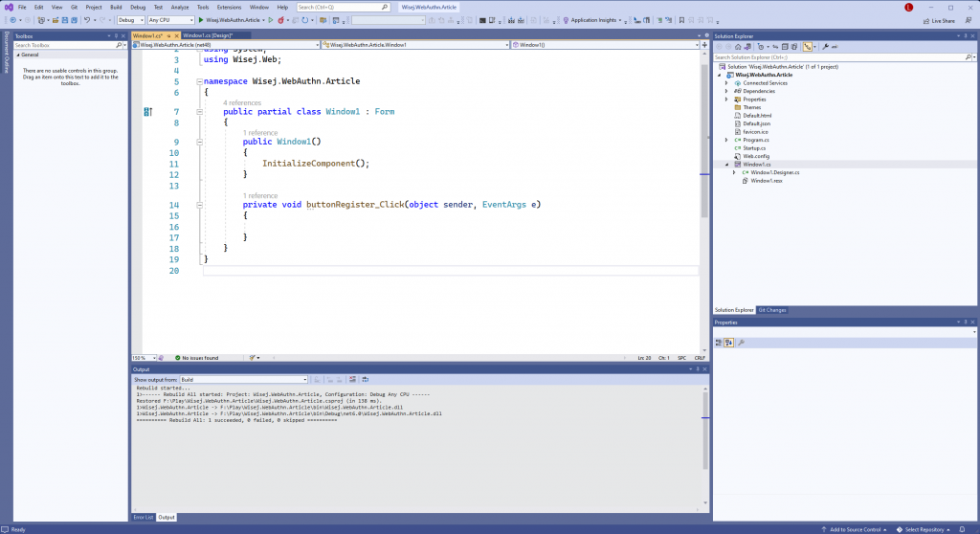
Task: Click the account avatar badge
Action: [x=909, y=8]
